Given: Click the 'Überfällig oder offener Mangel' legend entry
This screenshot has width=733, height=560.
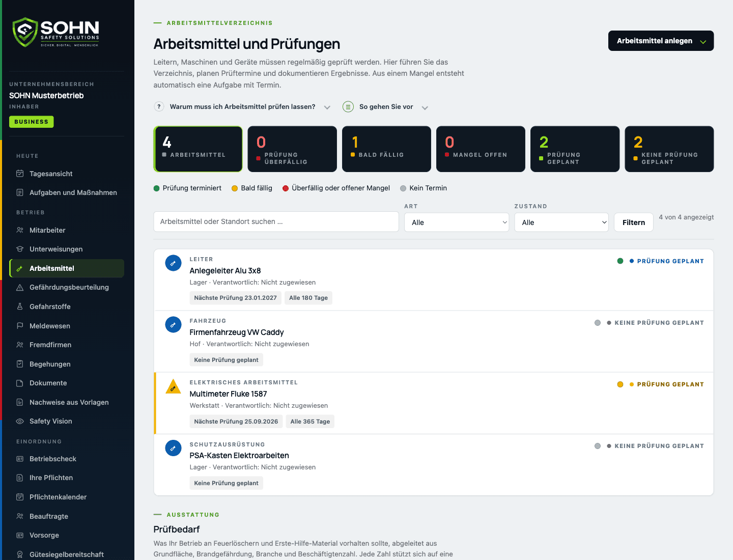Looking at the screenshot, I should coord(336,188).
